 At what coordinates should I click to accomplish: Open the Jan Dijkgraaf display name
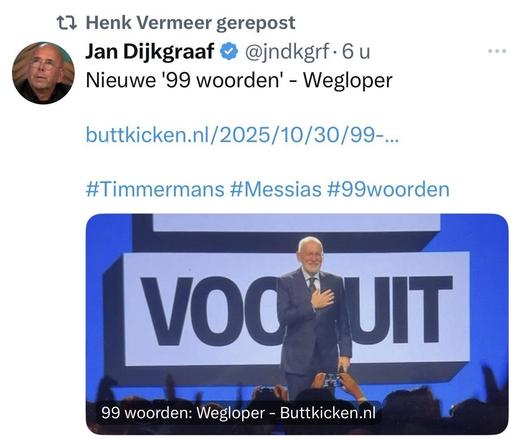150,51
